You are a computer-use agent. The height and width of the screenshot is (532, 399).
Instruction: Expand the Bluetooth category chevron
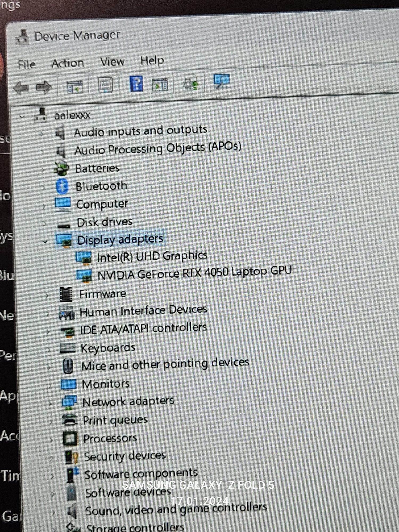[44, 188]
